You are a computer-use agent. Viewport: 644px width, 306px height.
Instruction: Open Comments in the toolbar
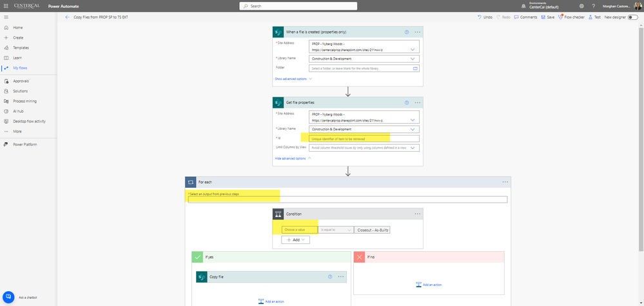pos(525,17)
